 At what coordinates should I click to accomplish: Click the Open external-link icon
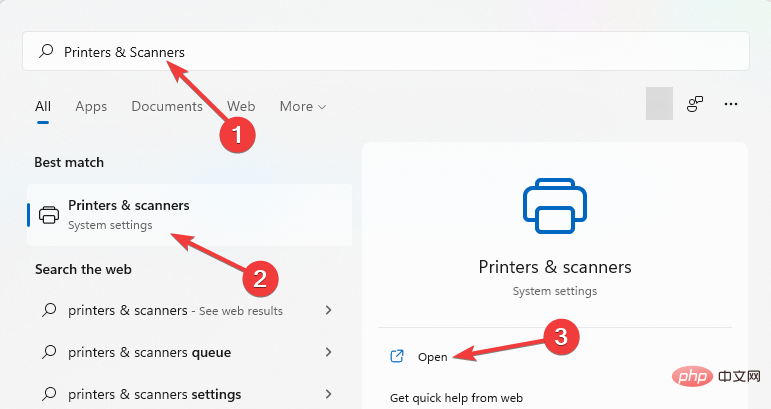397,356
